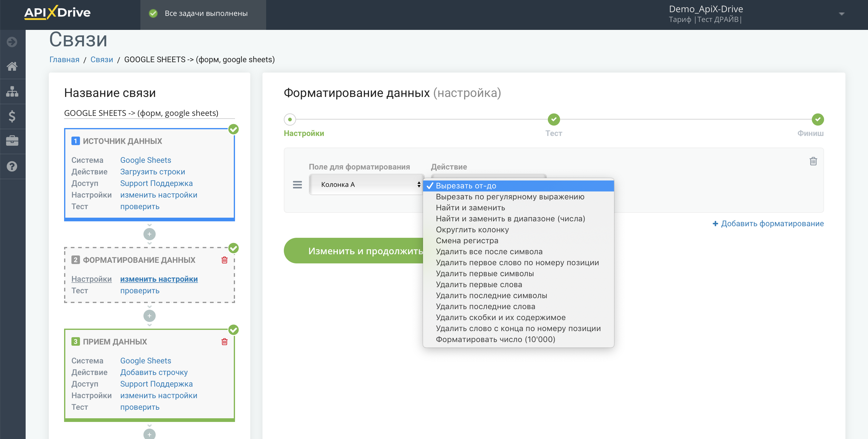Open briefcase icon in sidebar
This screenshot has height=439, width=868.
pyautogui.click(x=12, y=141)
